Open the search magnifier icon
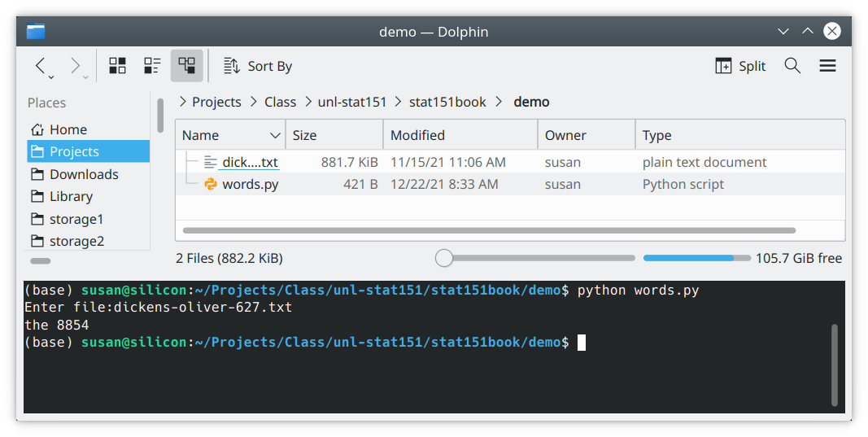 [792, 66]
